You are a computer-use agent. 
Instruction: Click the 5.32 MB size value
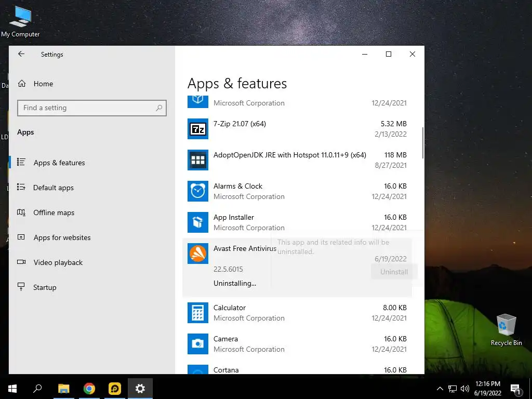point(394,124)
